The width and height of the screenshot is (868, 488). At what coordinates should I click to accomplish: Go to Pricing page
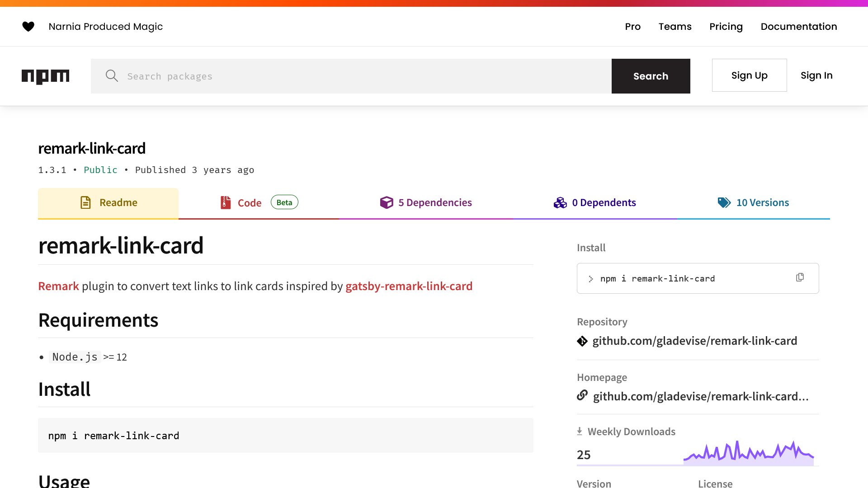726,27
